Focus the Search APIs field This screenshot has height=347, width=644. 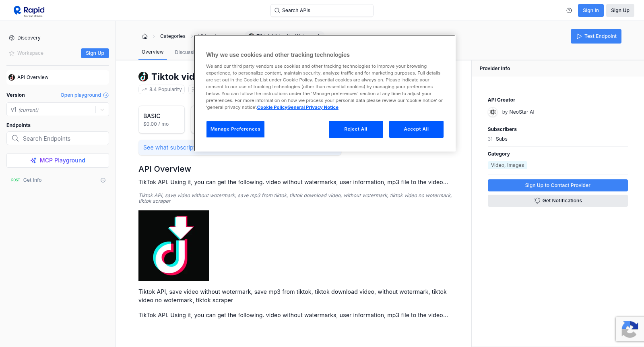click(322, 10)
